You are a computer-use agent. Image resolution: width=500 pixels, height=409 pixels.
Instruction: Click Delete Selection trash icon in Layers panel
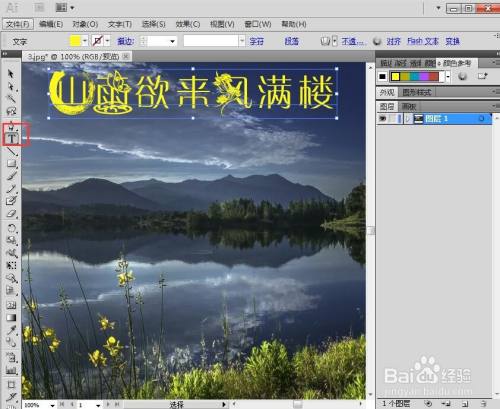tap(482, 404)
